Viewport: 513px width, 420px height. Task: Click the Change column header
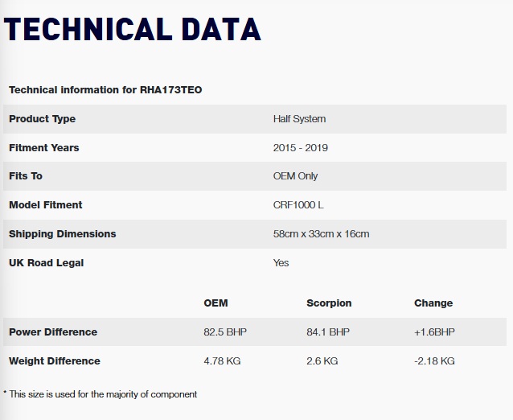[x=433, y=303]
